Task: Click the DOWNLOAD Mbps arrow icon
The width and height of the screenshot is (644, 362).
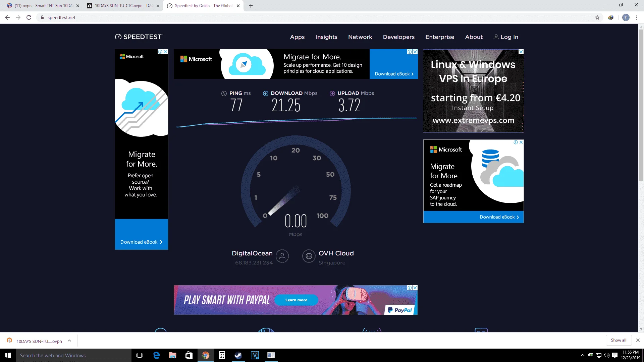Action: click(x=266, y=94)
